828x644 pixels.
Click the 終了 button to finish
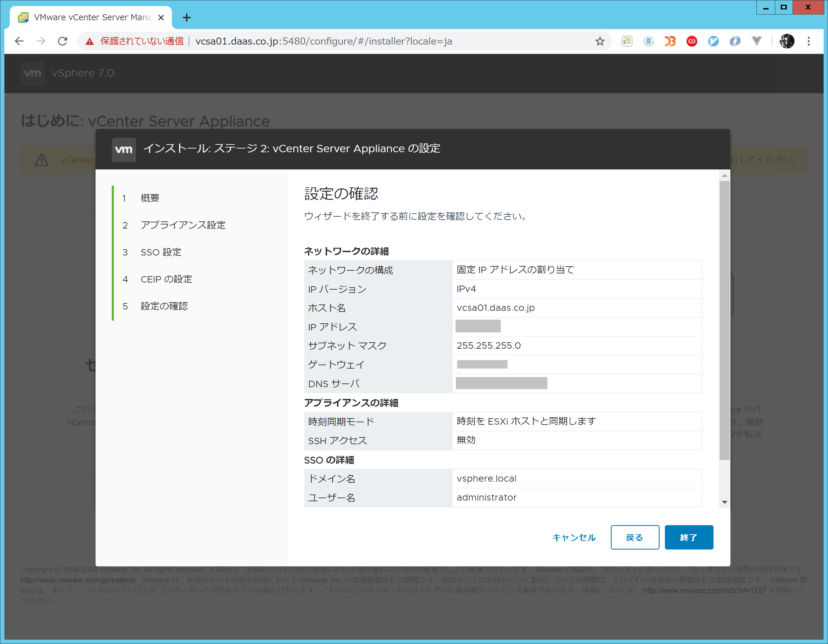pyautogui.click(x=689, y=537)
